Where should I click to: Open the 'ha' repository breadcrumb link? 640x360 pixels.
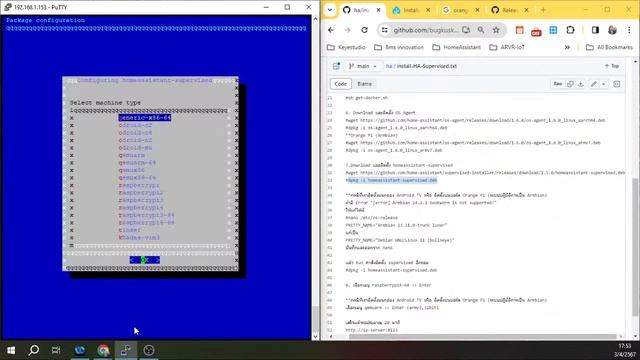point(389,66)
